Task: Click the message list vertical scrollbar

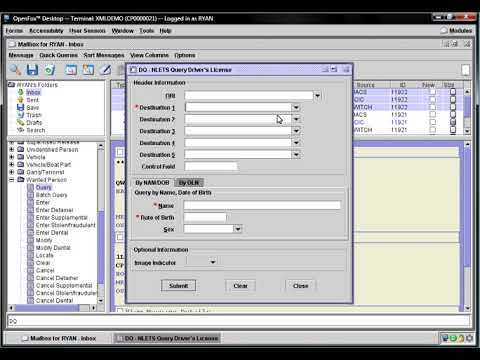Action: 467,111
